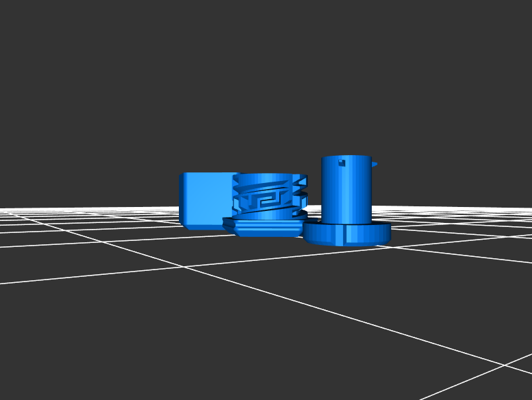The image size is (532, 400).
Task: Click the ridged base plate beneath the threaded part
Action: click(x=266, y=228)
